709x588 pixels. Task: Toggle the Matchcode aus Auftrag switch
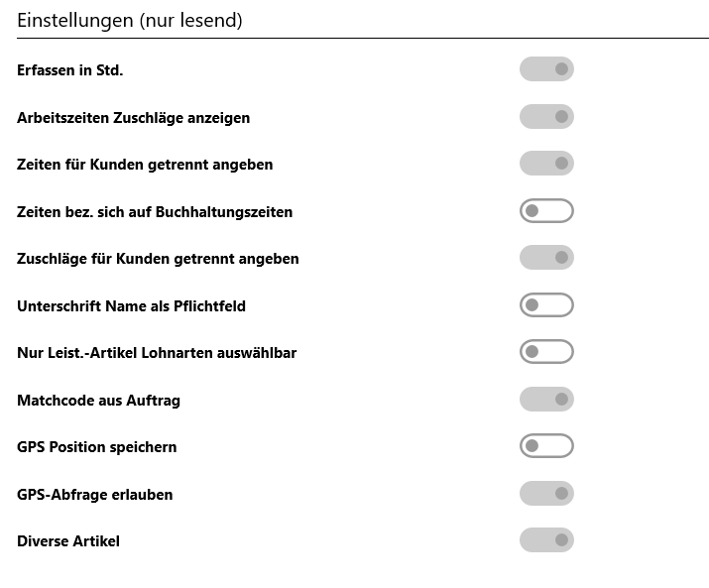pos(546,399)
